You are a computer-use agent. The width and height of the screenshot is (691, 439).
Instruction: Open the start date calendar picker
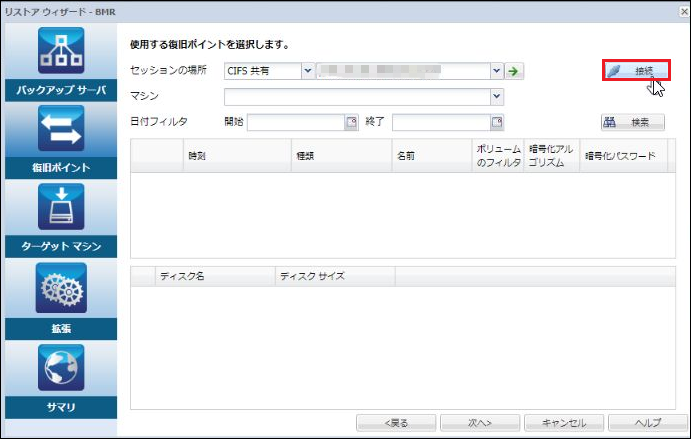[x=351, y=122]
